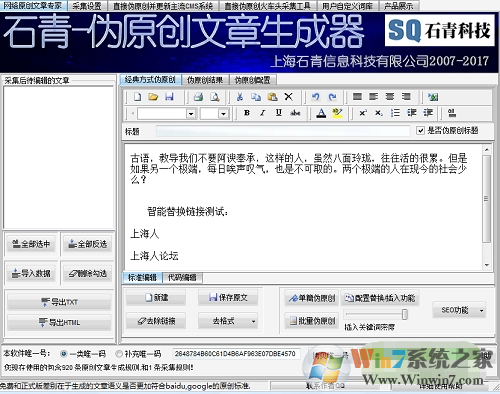
Task: Apply superscript formatting
Action: 363,113
